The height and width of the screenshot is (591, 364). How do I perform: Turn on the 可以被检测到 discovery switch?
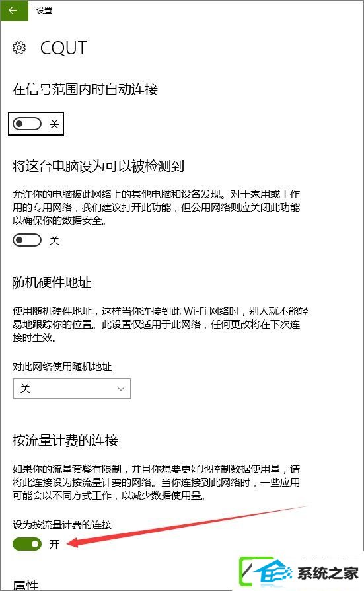tap(26, 240)
